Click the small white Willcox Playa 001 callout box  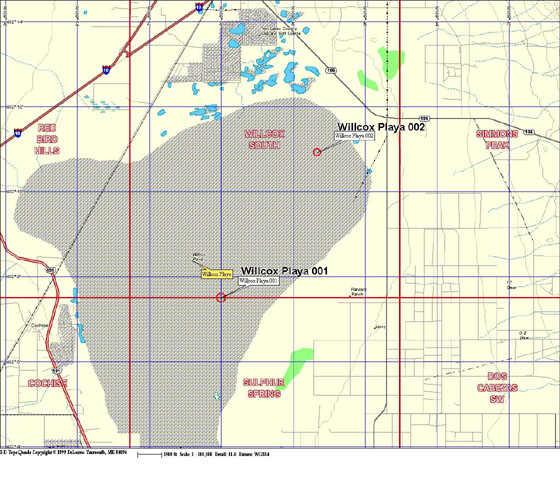click(259, 281)
